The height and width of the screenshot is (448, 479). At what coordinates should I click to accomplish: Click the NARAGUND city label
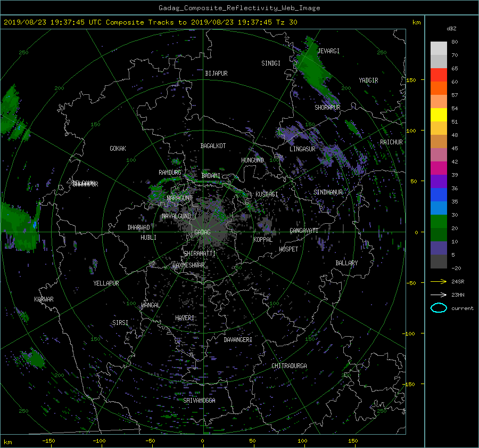pos(180,198)
